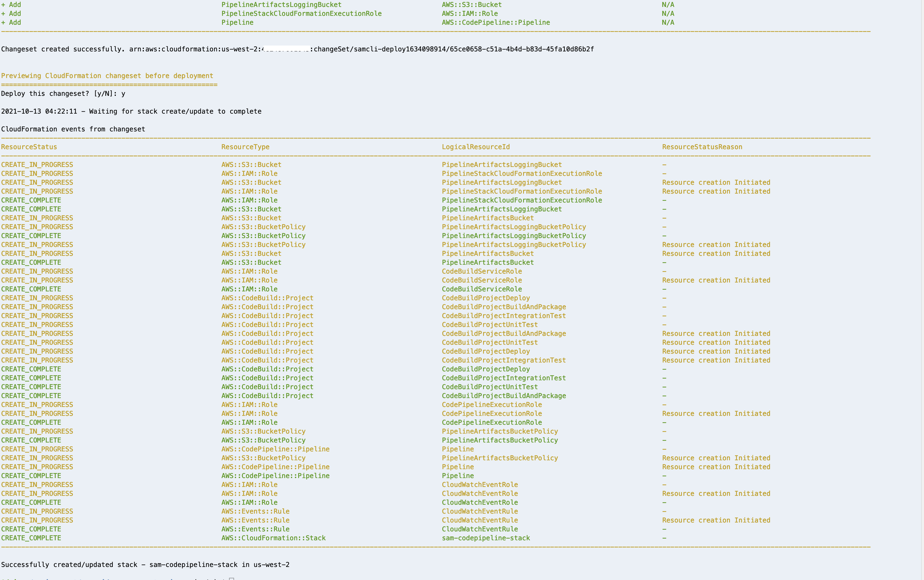Image resolution: width=924 pixels, height=580 pixels.
Task: Click AWS::CloudFormation::Stack resource type
Action: pyautogui.click(x=273, y=538)
